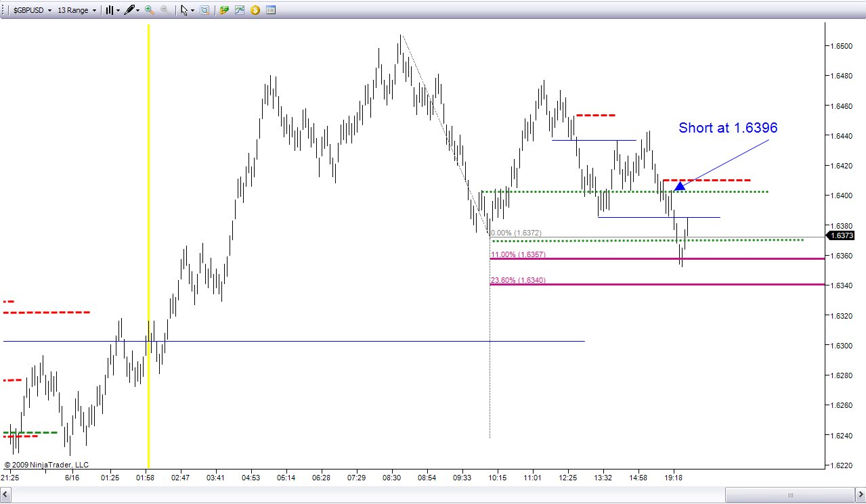Select the 'Short at 1.6396' text annotation

[x=728, y=127]
